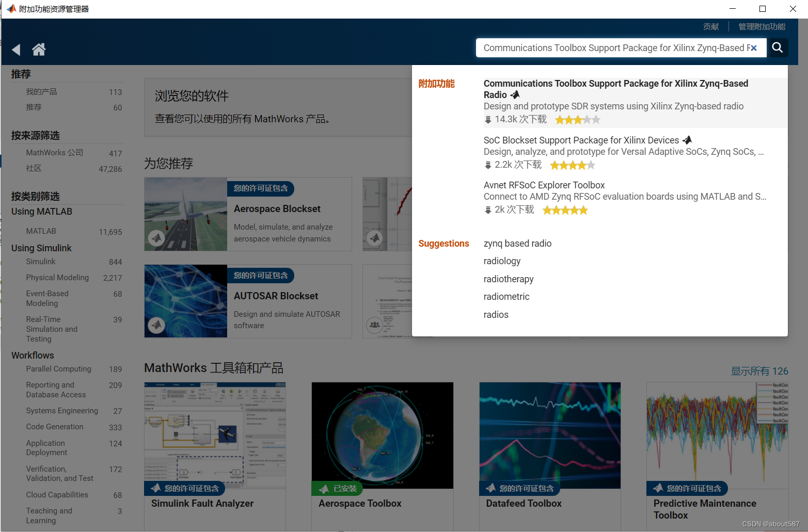808x532 pixels.
Task: Click star rating of SoC Blockset result
Action: [573, 165]
